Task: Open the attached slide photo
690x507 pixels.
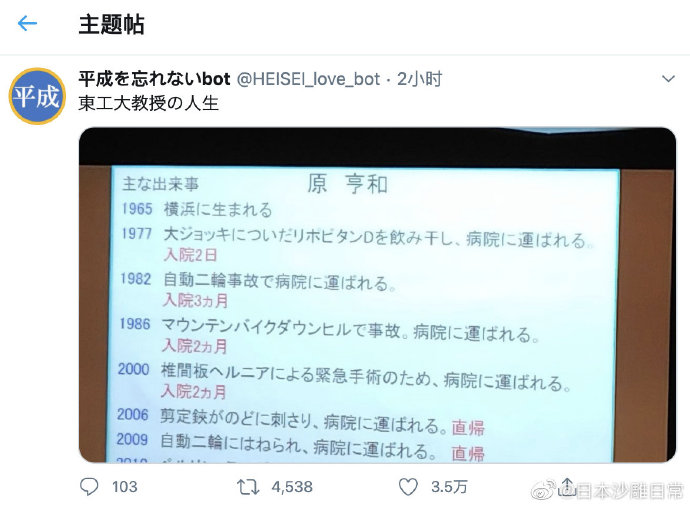Action: pos(377,295)
